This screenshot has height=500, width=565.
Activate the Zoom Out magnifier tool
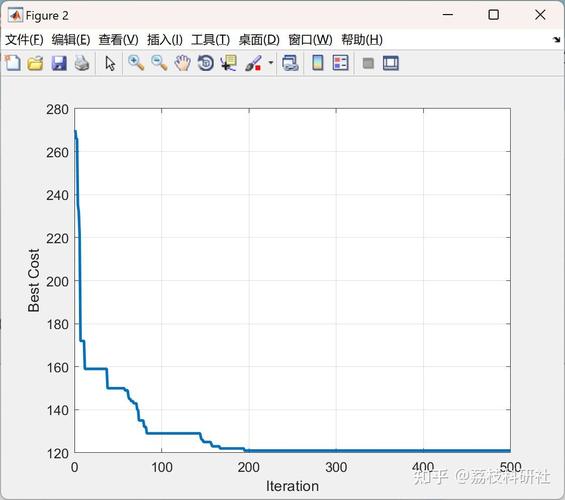pyautogui.click(x=159, y=63)
